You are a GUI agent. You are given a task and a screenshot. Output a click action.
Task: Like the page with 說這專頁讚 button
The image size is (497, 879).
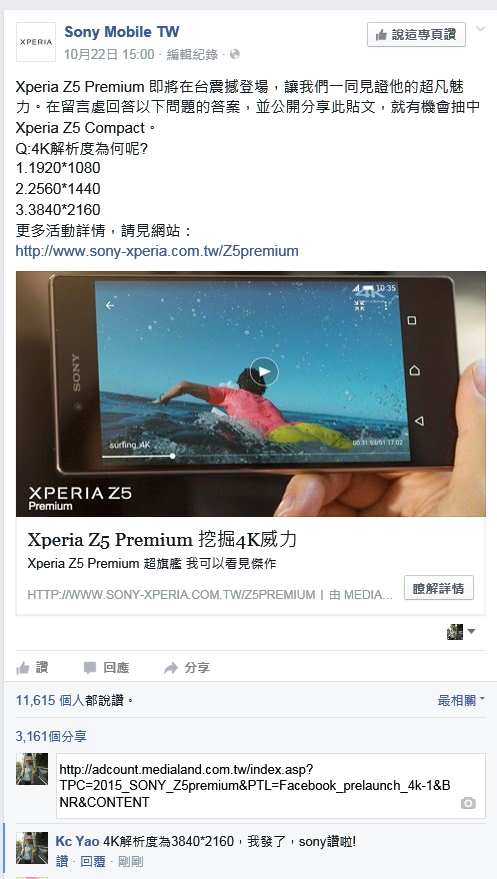pos(416,35)
